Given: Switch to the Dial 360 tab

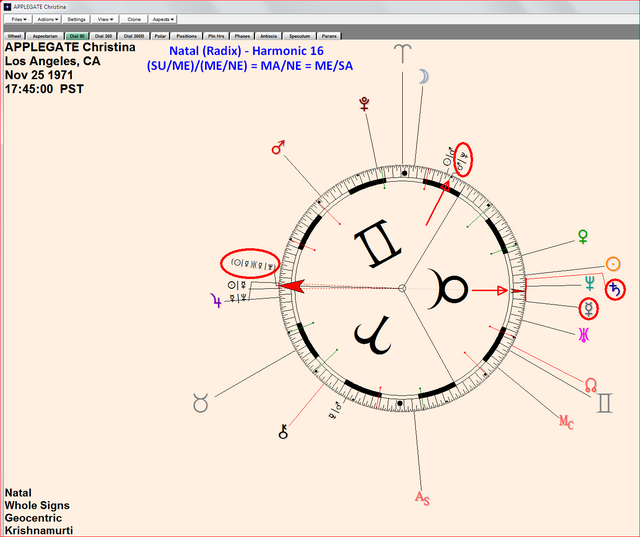Looking at the screenshot, I should tap(103, 36).
